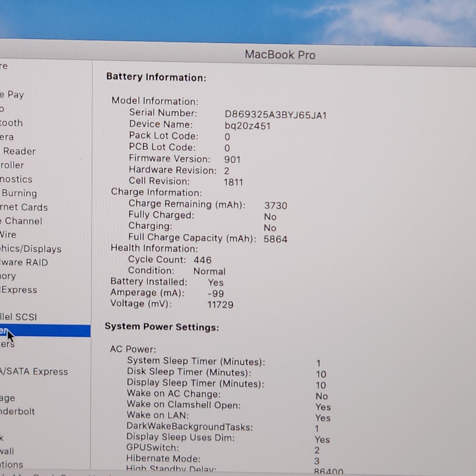Select Diagnostics in the sidebar
The width and height of the screenshot is (476, 476).
[16, 179]
